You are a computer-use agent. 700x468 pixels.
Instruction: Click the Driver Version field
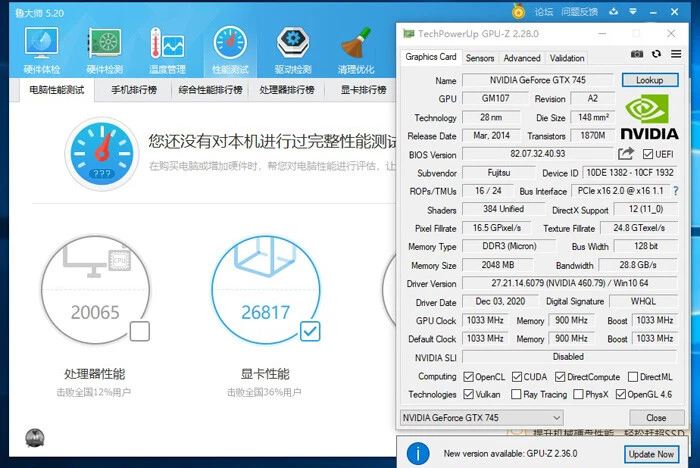[570, 283]
